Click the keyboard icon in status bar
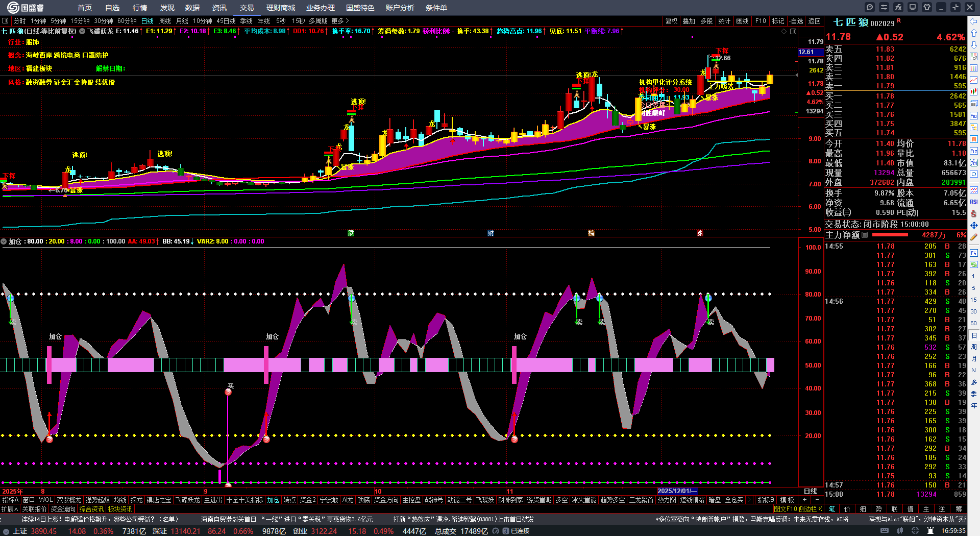 pos(884,531)
